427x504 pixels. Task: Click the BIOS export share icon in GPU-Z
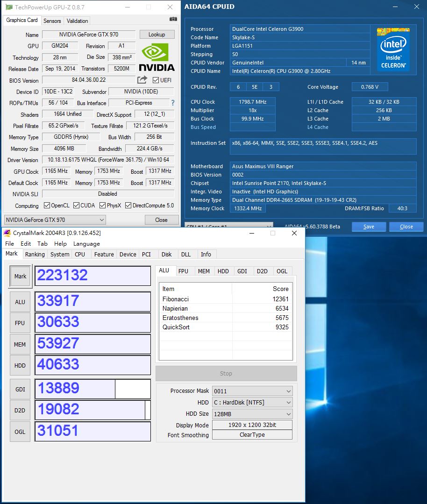142,80
